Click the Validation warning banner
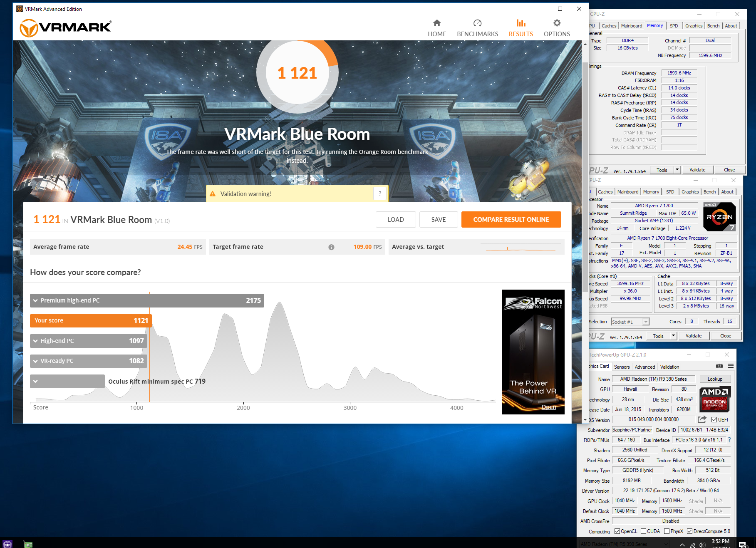The width and height of the screenshot is (756, 548). click(297, 193)
